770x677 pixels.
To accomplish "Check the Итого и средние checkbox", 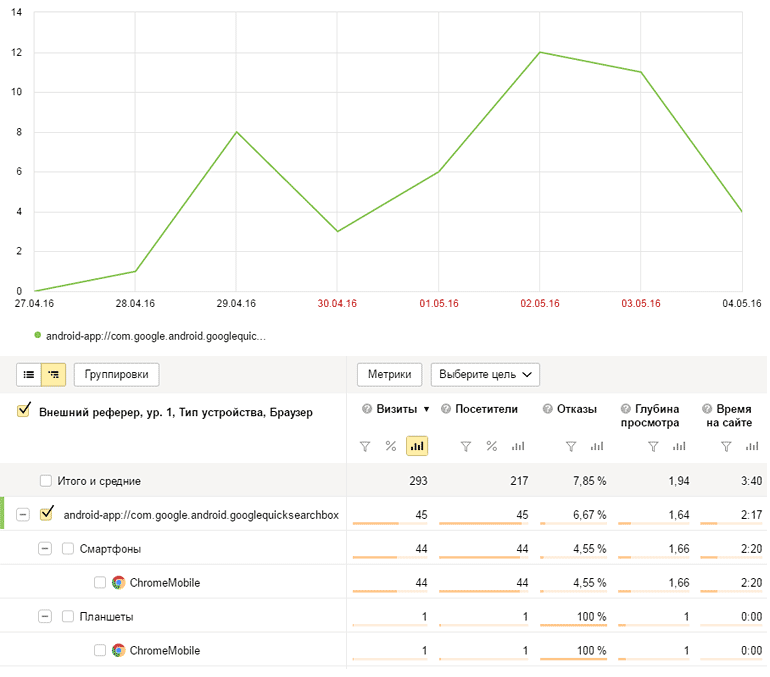I will tap(46, 481).
